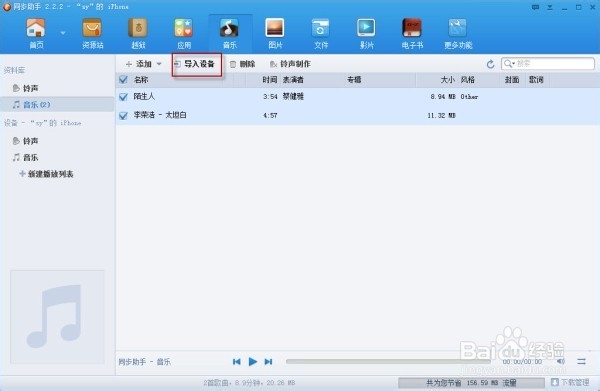600x391 pixels.
Task: Click the 11.32 MB size cell
Action: click(x=441, y=116)
